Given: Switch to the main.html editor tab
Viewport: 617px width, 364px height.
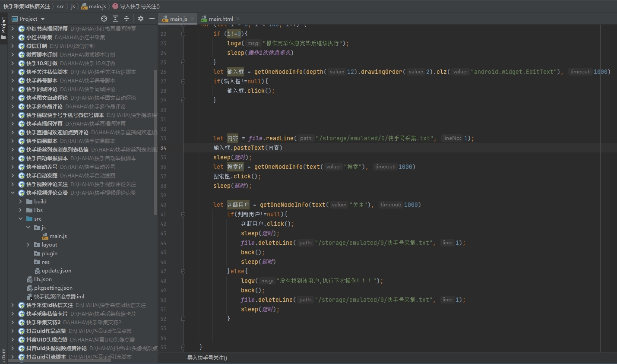Looking at the screenshot, I should pos(221,19).
